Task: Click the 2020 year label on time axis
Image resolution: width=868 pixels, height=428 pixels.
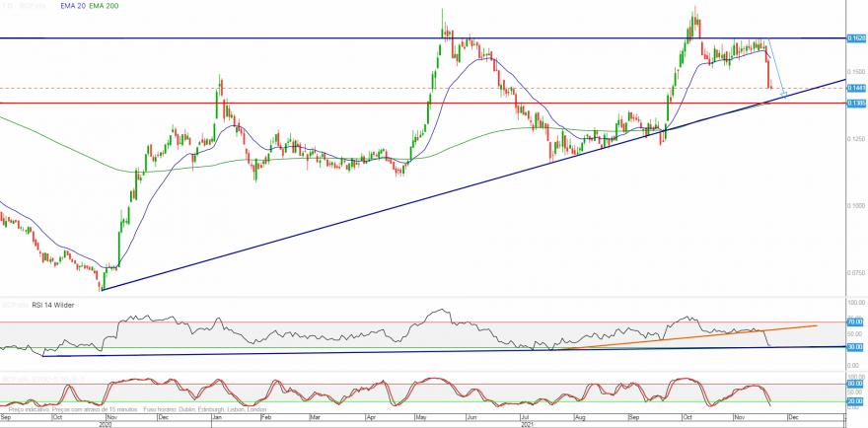Action: pos(106,425)
